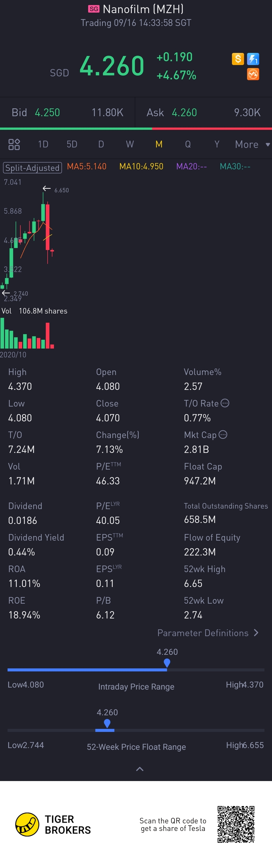Toggle the Split-Adjusted setting
The image size is (272, 868).
pyautogui.click(x=32, y=167)
